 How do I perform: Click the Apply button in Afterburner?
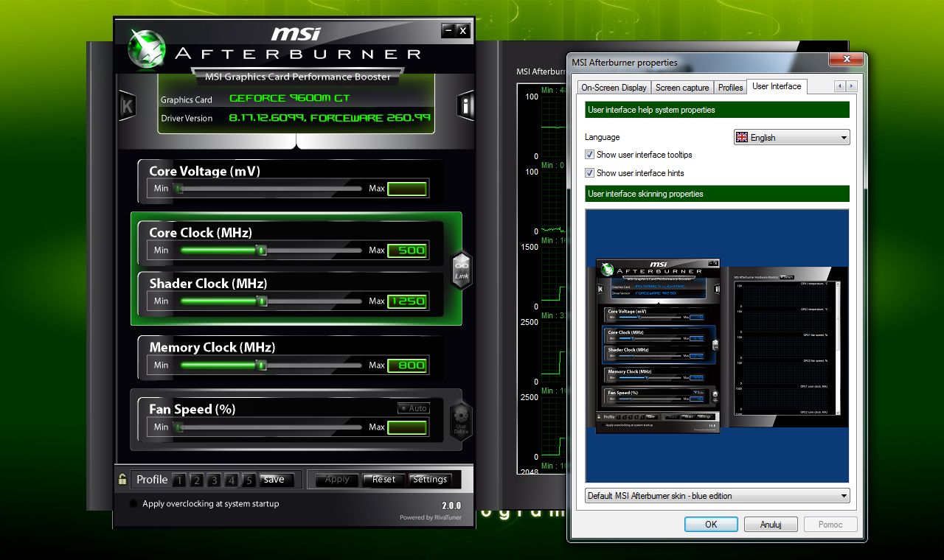[x=337, y=480]
